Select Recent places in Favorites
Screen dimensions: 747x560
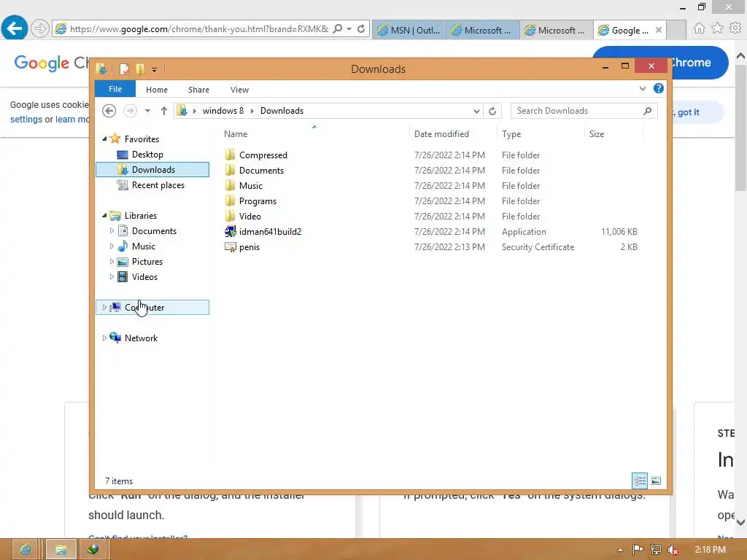point(158,185)
